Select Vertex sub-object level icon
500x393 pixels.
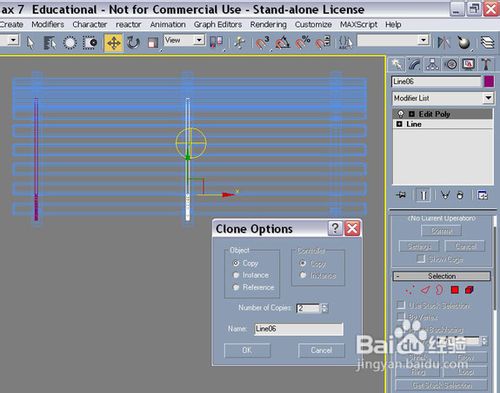(x=410, y=290)
